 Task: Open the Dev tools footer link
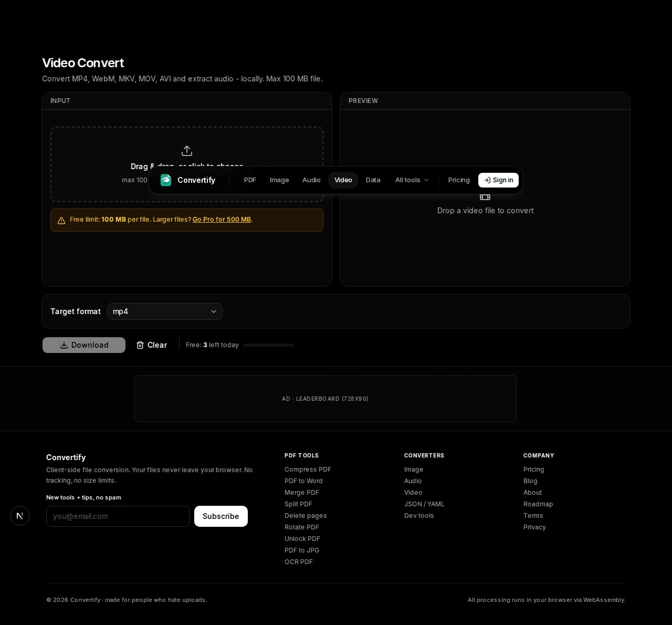point(419,516)
